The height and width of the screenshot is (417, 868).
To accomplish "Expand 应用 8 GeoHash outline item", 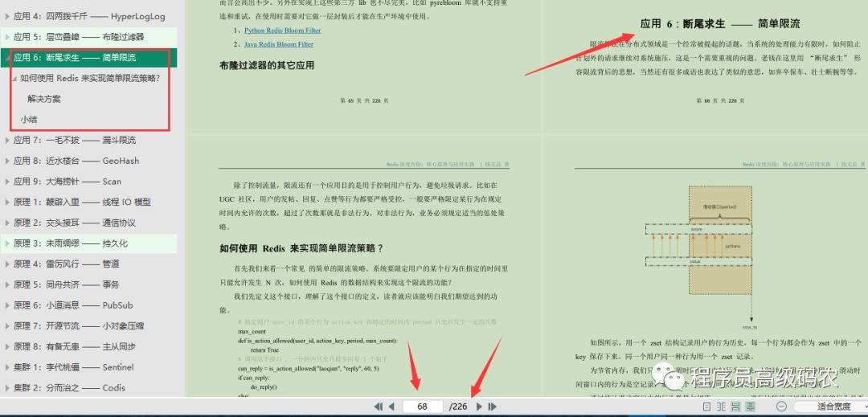I will tap(7, 161).
